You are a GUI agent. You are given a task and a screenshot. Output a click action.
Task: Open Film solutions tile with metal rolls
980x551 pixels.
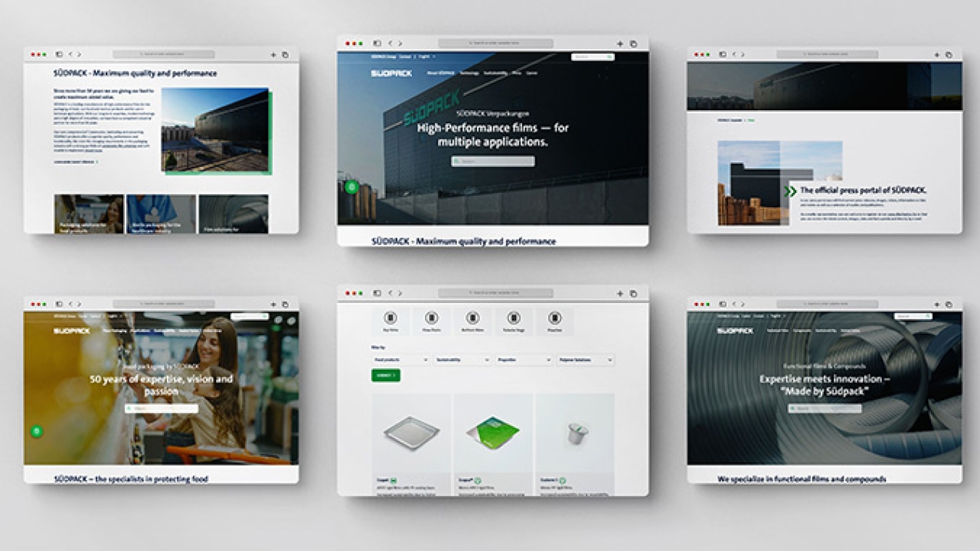[x=233, y=214]
